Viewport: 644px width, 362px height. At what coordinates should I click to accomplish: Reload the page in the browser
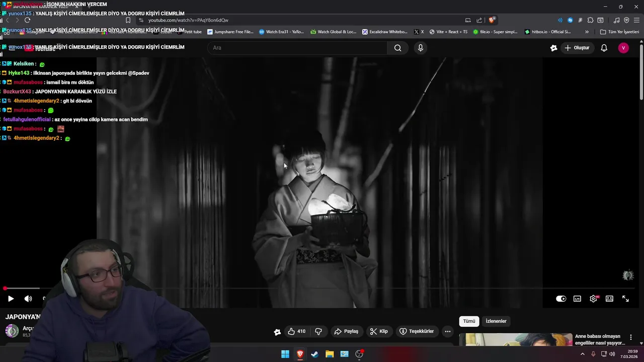[x=27, y=20]
